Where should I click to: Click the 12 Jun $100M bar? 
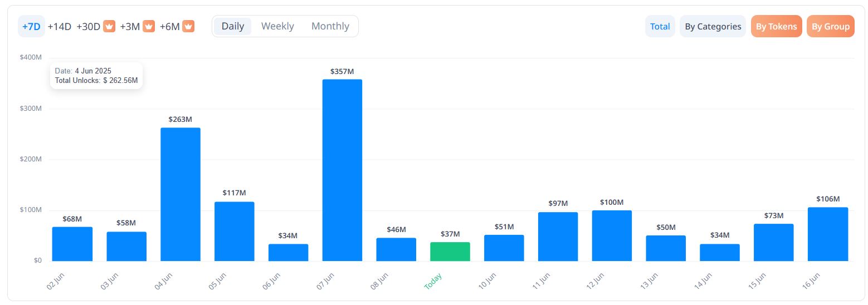[x=612, y=235]
